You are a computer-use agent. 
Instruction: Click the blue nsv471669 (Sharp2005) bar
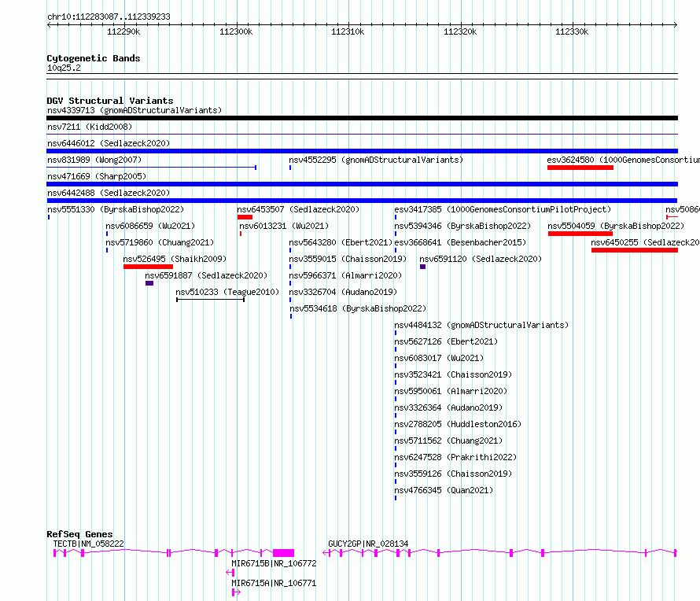click(x=362, y=184)
